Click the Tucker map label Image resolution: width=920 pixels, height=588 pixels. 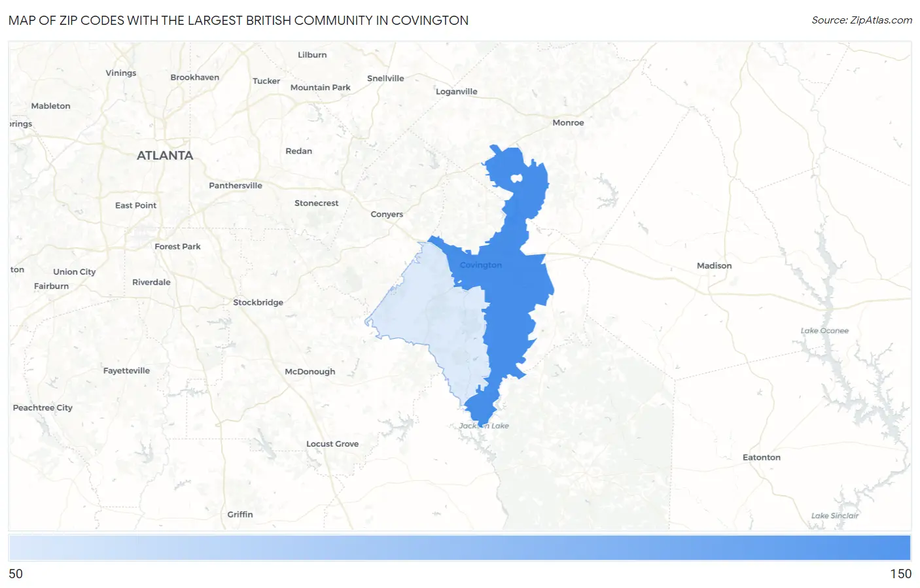click(266, 81)
